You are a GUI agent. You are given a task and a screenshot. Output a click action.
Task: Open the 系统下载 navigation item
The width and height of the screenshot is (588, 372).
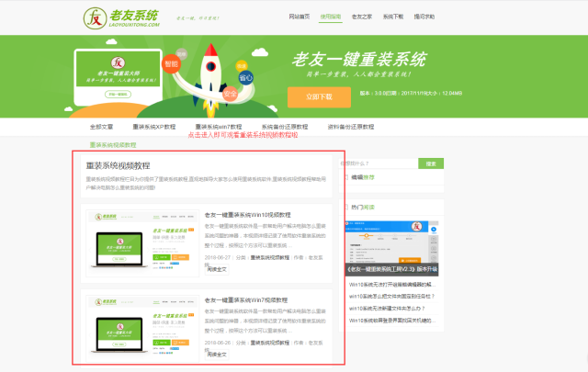(x=393, y=17)
